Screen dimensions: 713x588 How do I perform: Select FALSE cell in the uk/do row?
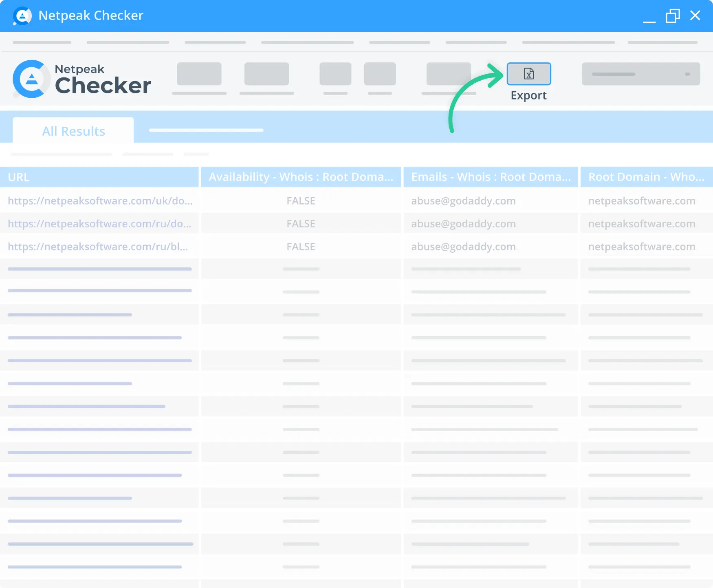point(301,201)
